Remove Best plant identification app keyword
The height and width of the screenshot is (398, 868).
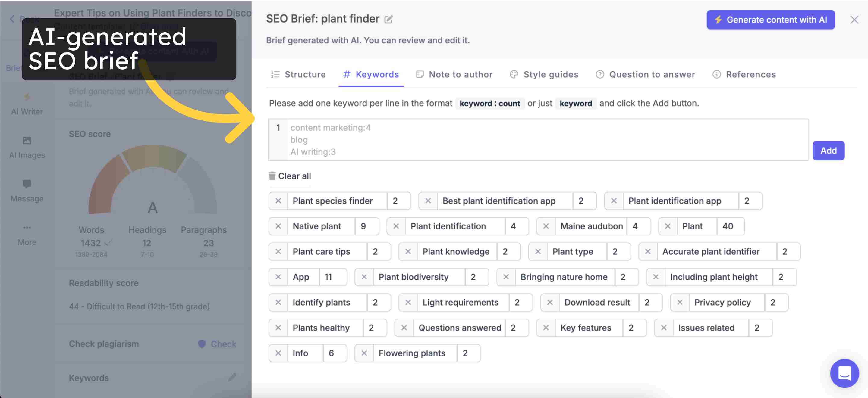pos(428,201)
